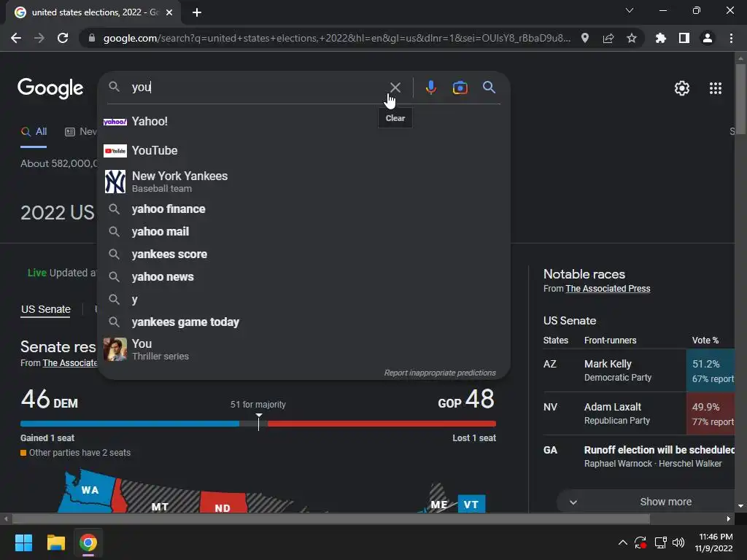
Task: Open volume control in system tray
Action: (678, 542)
